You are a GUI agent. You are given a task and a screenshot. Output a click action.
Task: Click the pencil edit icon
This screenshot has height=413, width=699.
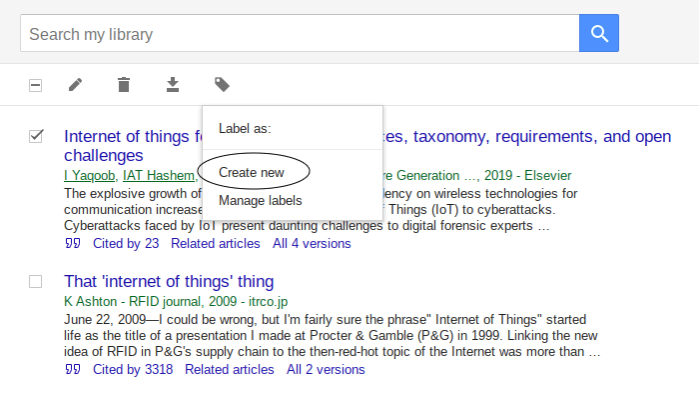click(x=75, y=85)
